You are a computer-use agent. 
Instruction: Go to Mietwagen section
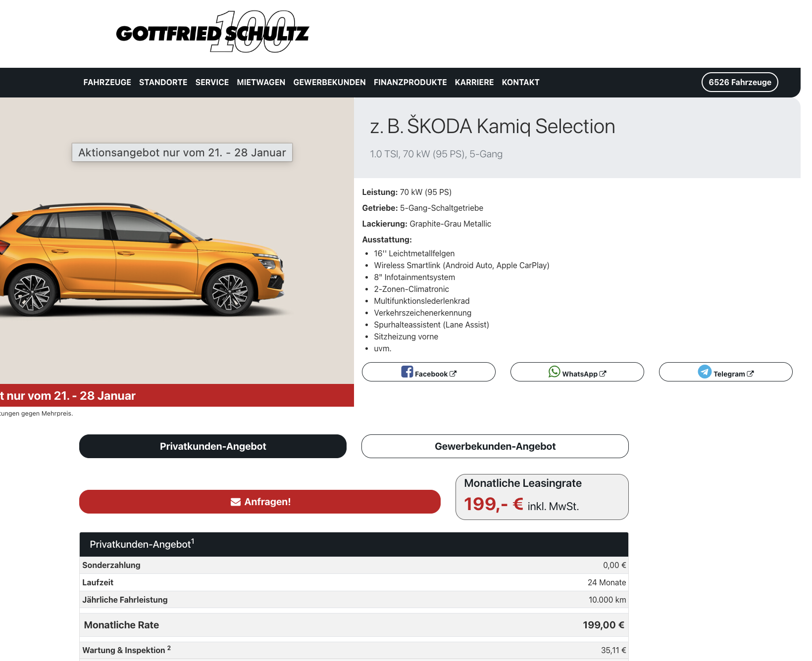261,82
